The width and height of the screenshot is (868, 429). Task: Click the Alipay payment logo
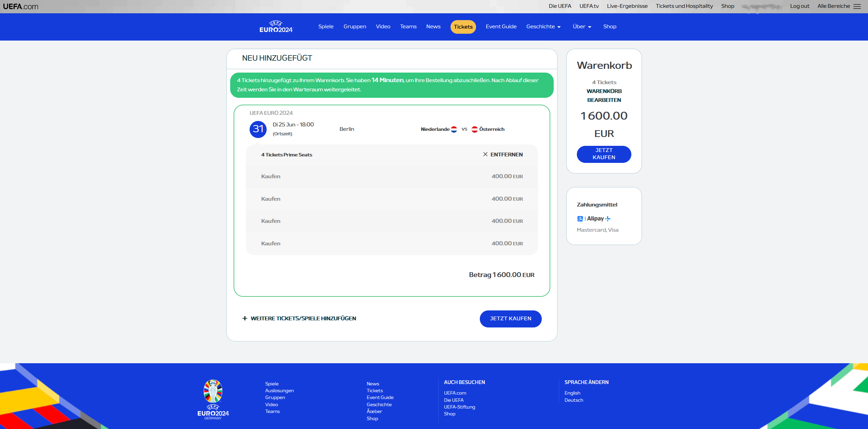coord(594,219)
